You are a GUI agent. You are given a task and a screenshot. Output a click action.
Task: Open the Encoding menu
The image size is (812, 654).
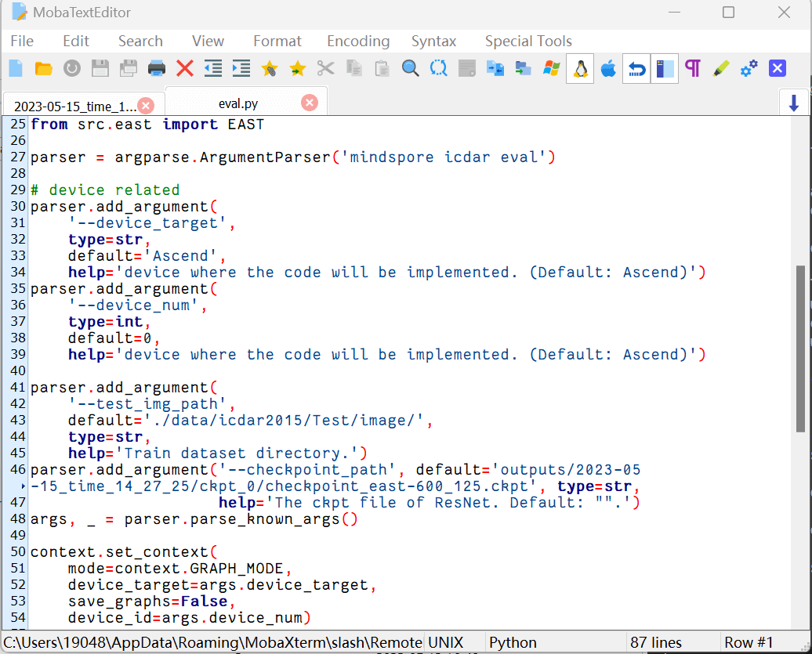pyautogui.click(x=358, y=42)
